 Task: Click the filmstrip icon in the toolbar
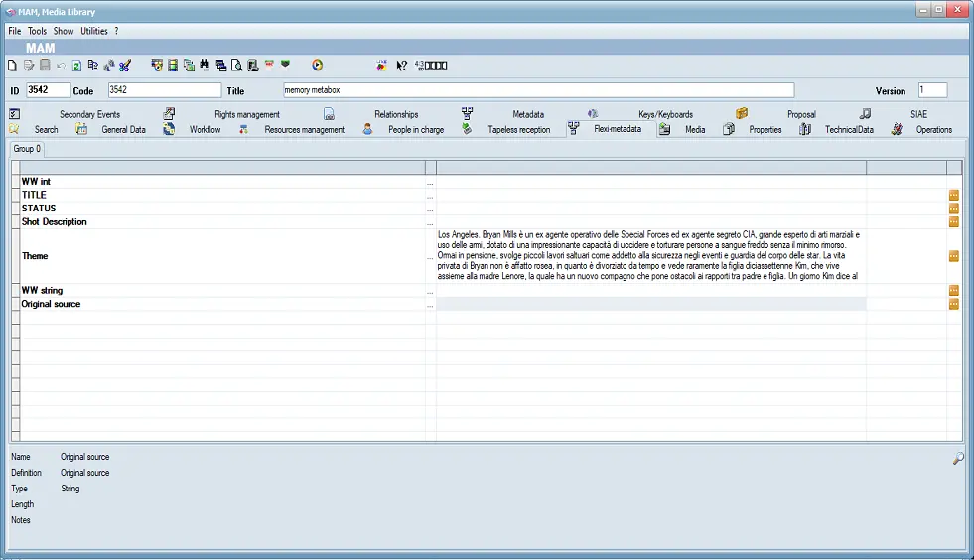(x=173, y=66)
